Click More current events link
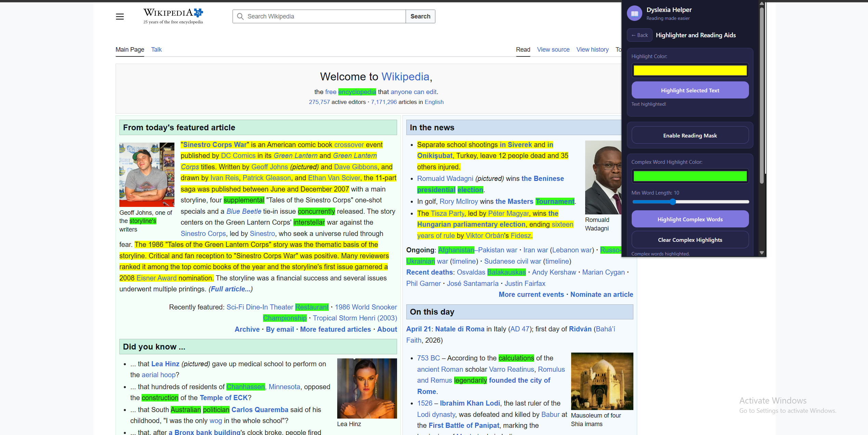The width and height of the screenshot is (868, 435). pyautogui.click(x=531, y=294)
